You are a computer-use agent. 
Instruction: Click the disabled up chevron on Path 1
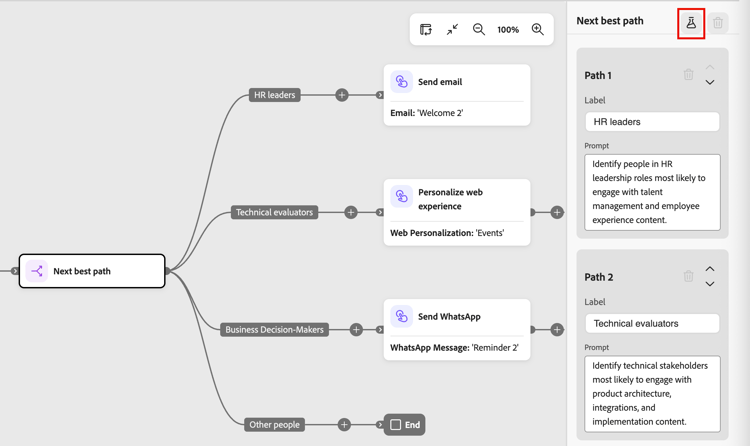point(710,67)
